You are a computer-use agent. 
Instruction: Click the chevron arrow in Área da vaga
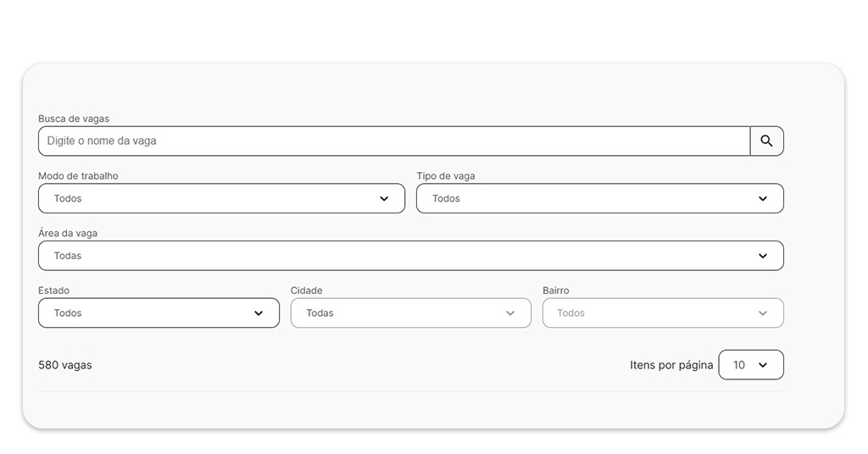pos(762,256)
